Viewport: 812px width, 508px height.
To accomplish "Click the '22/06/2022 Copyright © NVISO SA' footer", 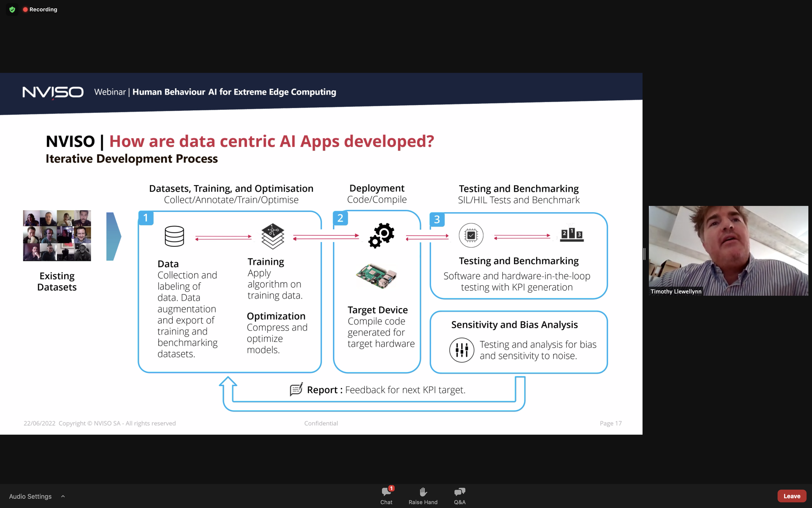I will [100, 423].
